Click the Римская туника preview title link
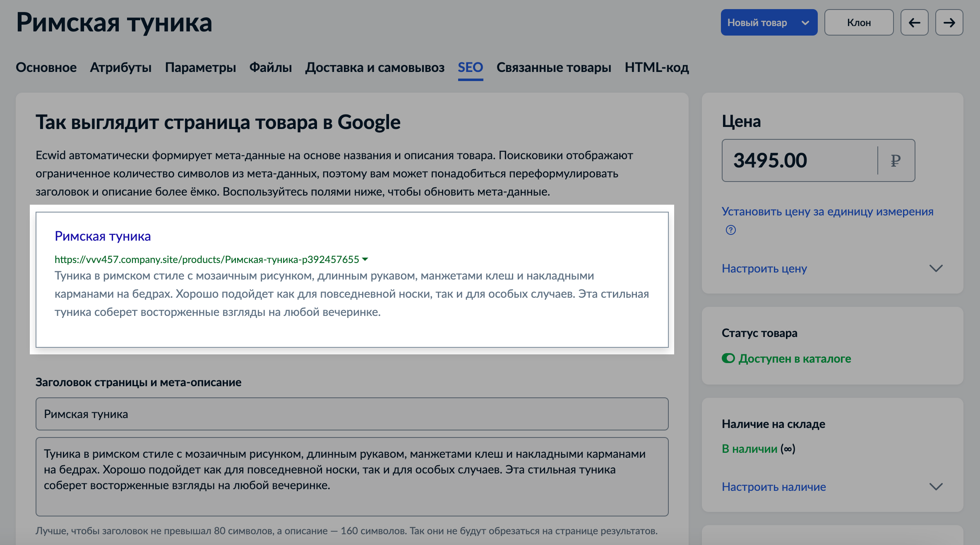 tap(103, 236)
